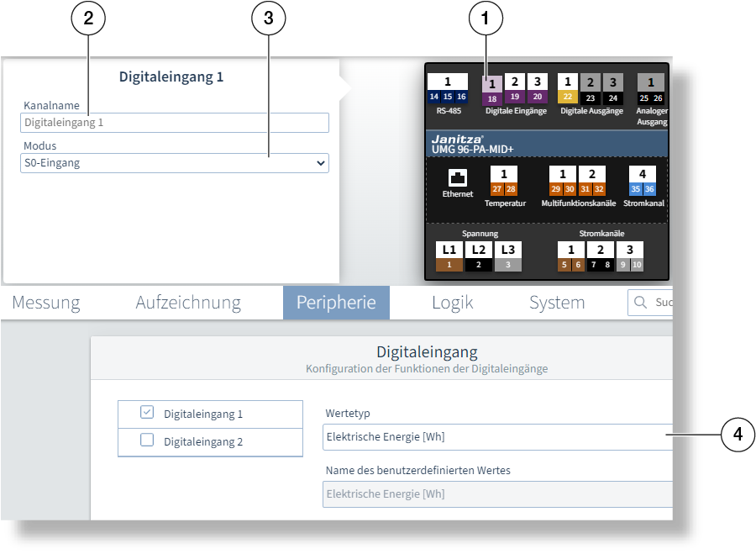This screenshot has height=554, width=756.
Task: Switch to the Peripherie tab
Action: coord(336,303)
